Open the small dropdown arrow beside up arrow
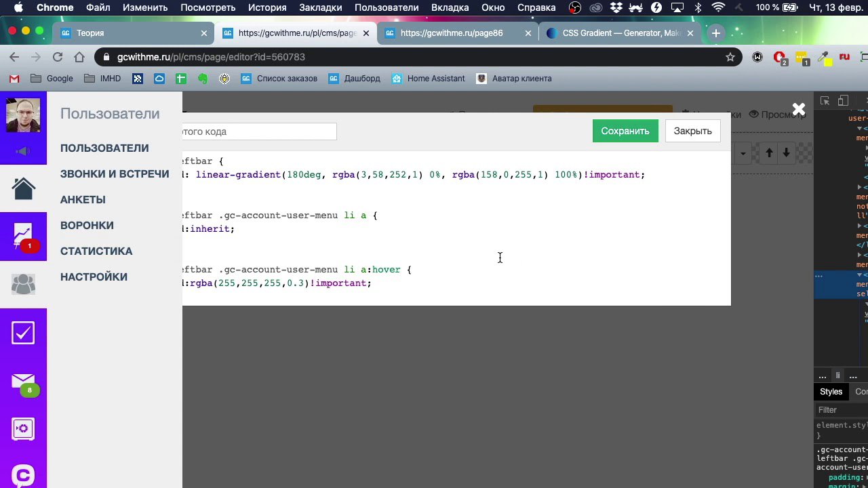This screenshot has height=488, width=868. click(x=743, y=154)
